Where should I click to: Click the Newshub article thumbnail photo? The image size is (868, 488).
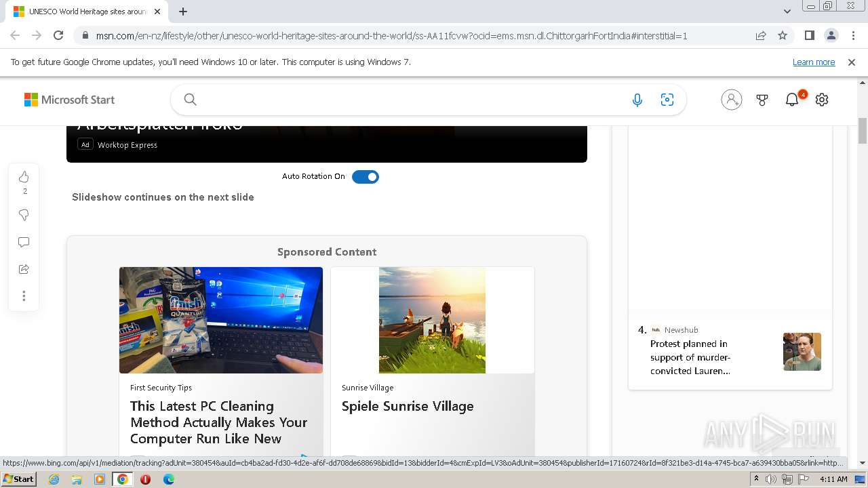point(802,351)
